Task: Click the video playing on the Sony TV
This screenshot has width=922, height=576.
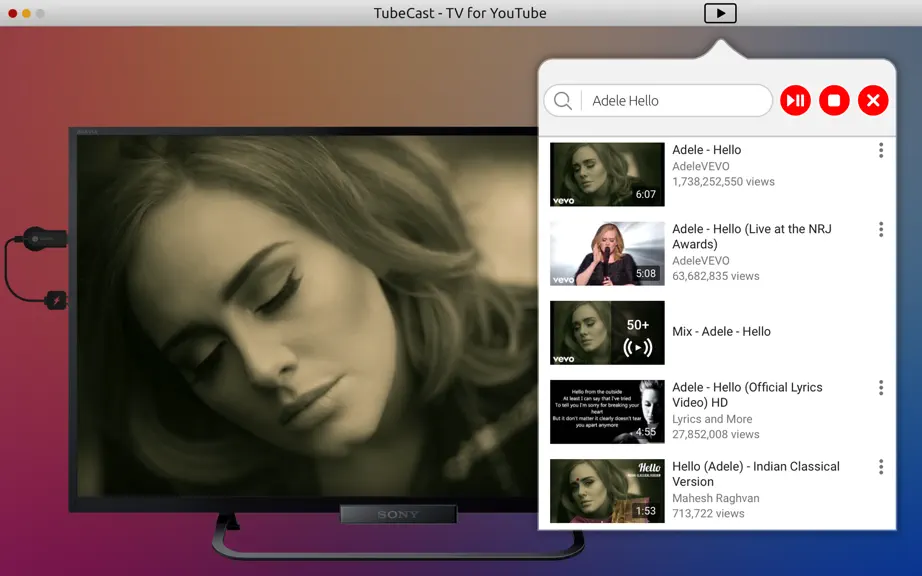Action: [x=308, y=315]
